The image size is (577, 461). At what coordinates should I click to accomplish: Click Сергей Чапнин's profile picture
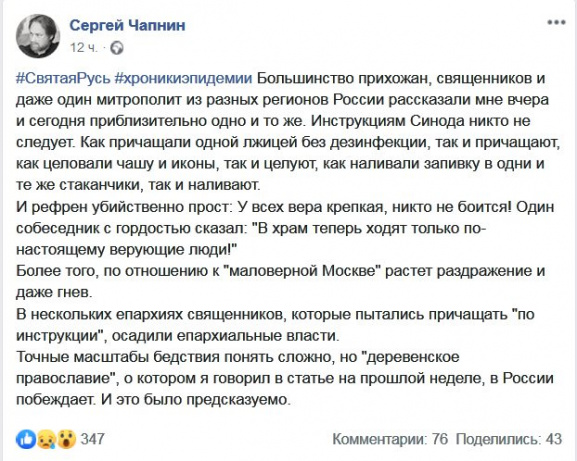(x=38, y=36)
